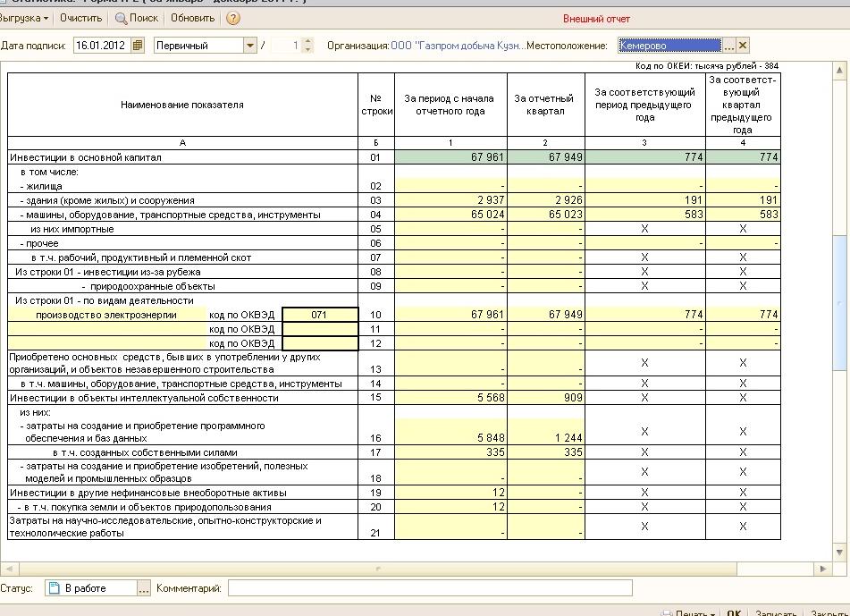Click the OK button at the bottom

734,612
